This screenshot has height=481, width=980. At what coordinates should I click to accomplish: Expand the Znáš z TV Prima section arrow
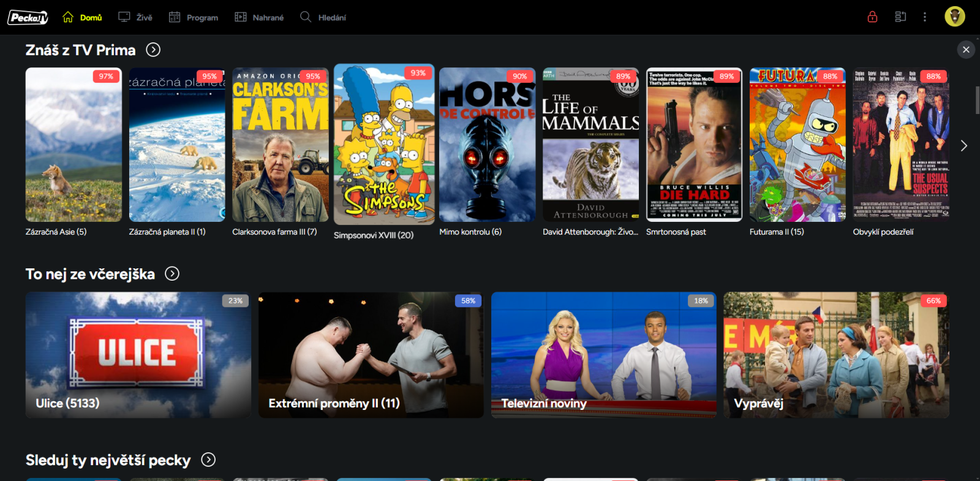click(x=153, y=50)
